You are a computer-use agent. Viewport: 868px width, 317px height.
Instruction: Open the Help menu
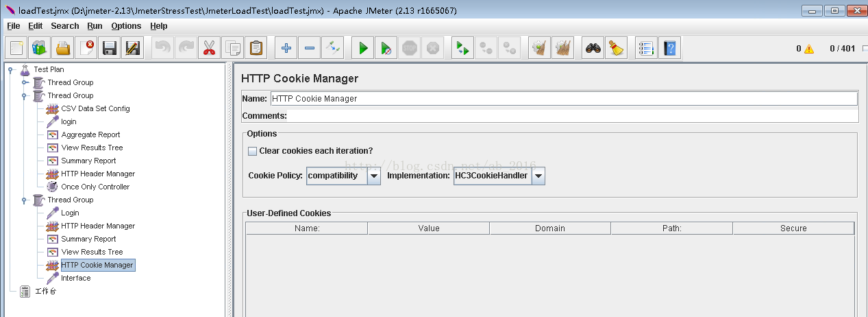(158, 26)
